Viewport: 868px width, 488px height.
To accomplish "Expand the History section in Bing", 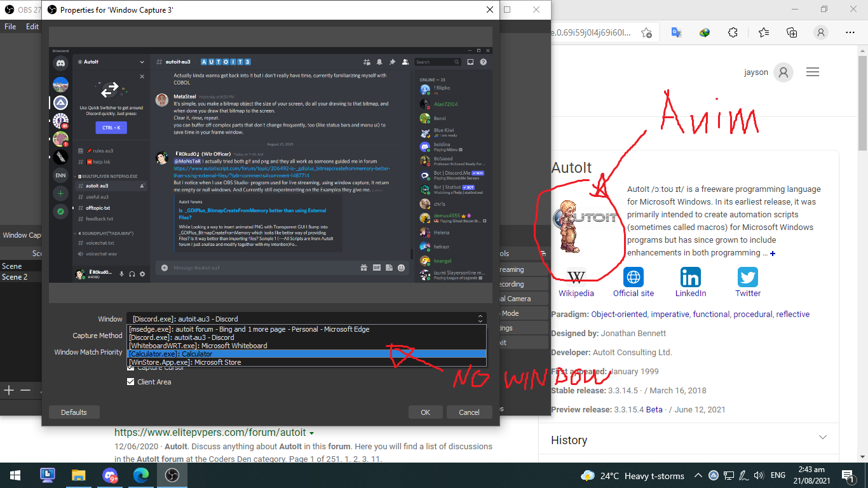I will (x=823, y=438).
